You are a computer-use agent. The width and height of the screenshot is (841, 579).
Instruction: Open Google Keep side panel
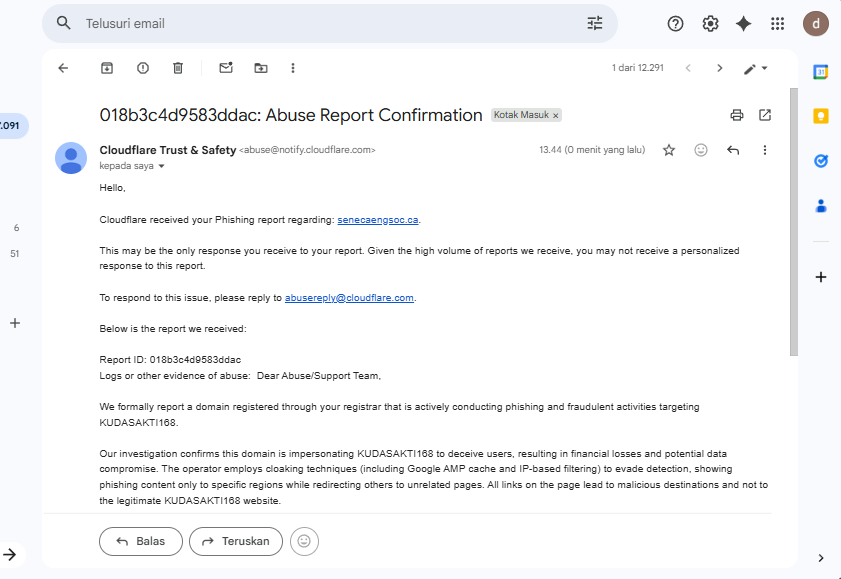pos(821,116)
